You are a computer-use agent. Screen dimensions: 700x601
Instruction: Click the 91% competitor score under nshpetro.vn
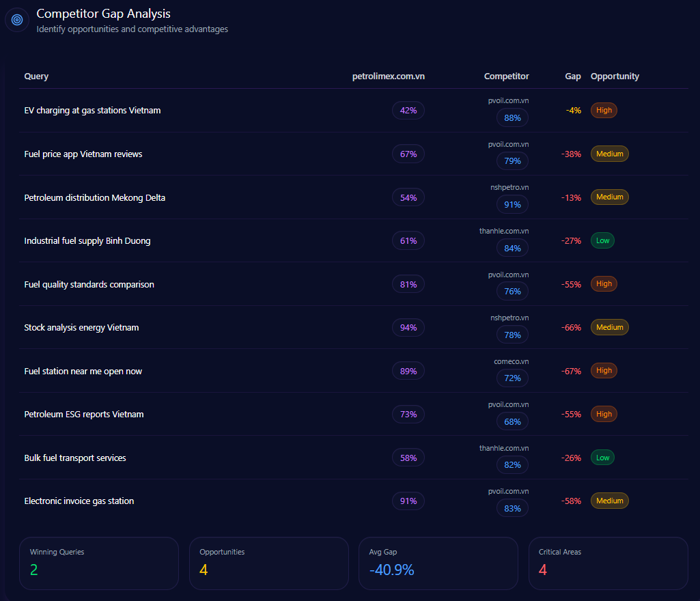[x=512, y=205]
